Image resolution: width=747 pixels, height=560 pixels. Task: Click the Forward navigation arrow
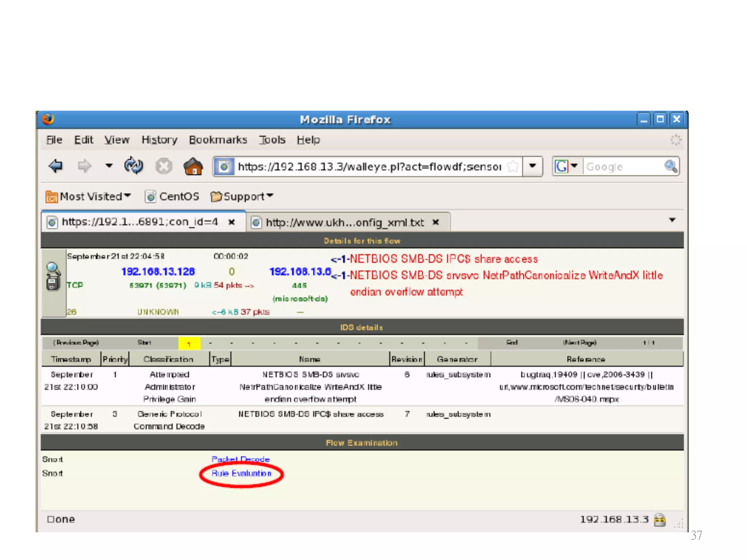[85, 166]
